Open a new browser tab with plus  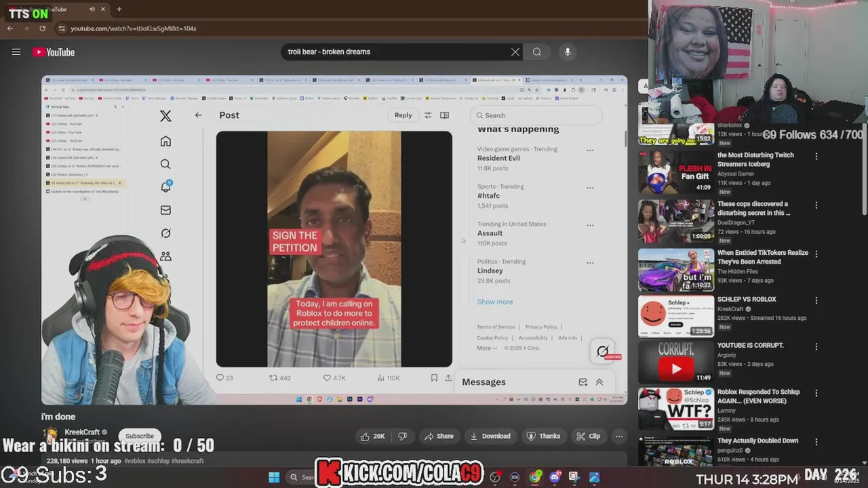[119, 9]
